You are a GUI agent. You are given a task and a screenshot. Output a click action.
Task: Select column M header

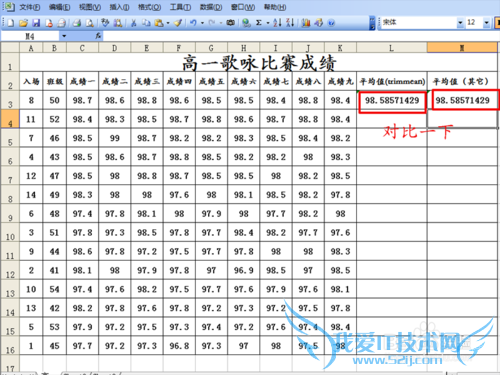[462, 48]
